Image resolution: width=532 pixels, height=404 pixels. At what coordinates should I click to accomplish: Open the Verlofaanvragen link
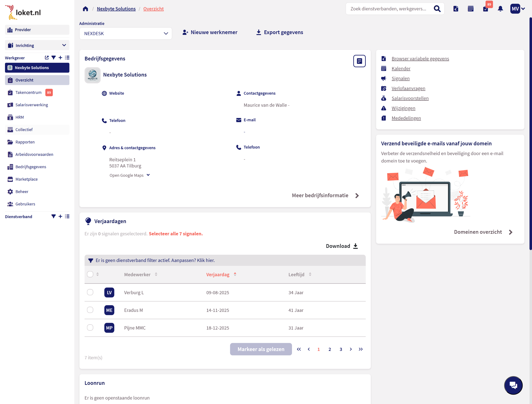click(x=408, y=88)
